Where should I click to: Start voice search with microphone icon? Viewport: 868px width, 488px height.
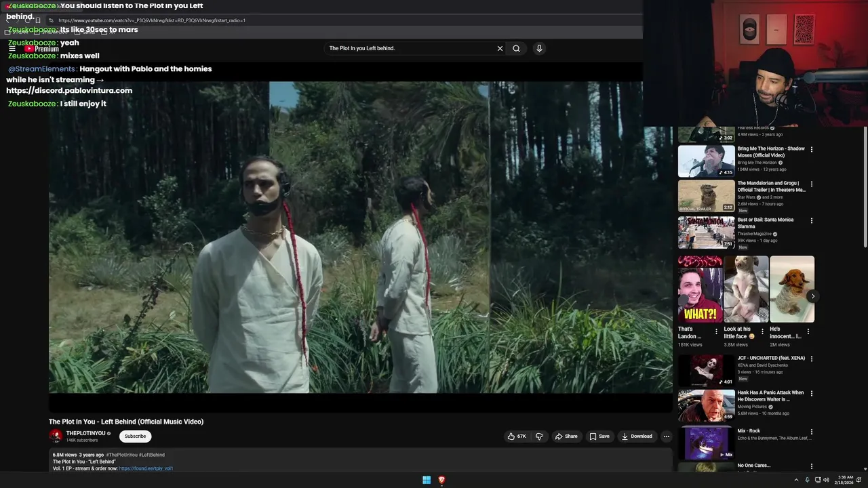[x=539, y=48]
